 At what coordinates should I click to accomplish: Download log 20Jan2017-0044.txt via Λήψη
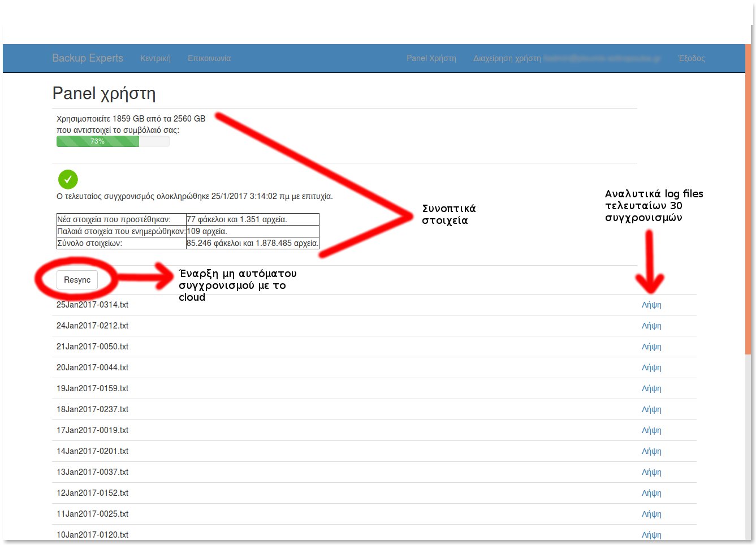click(x=651, y=367)
